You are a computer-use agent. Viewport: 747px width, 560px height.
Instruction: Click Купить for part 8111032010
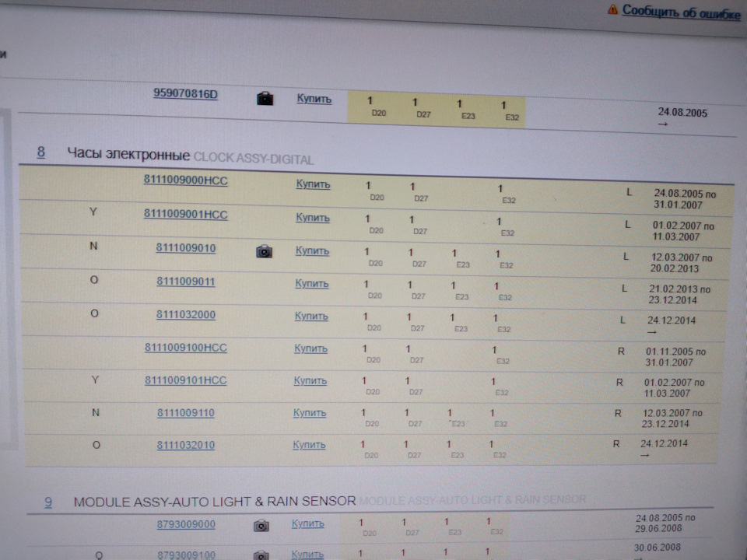click(x=309, y=444)
